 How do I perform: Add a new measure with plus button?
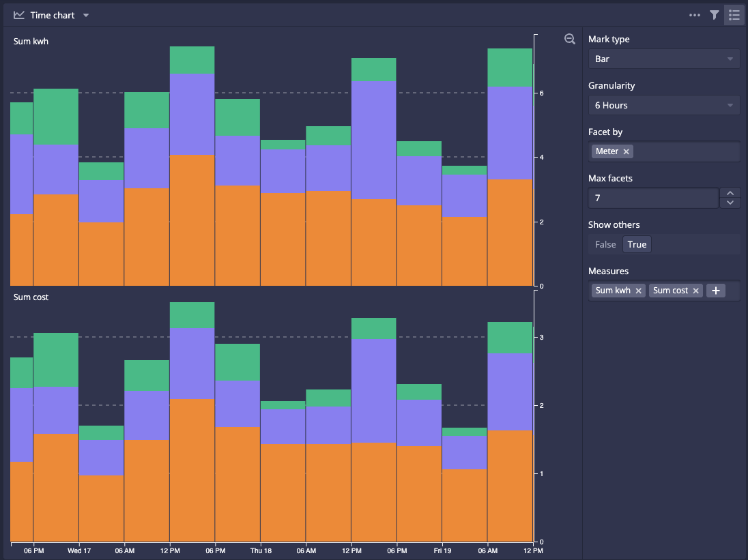point(715,291)
